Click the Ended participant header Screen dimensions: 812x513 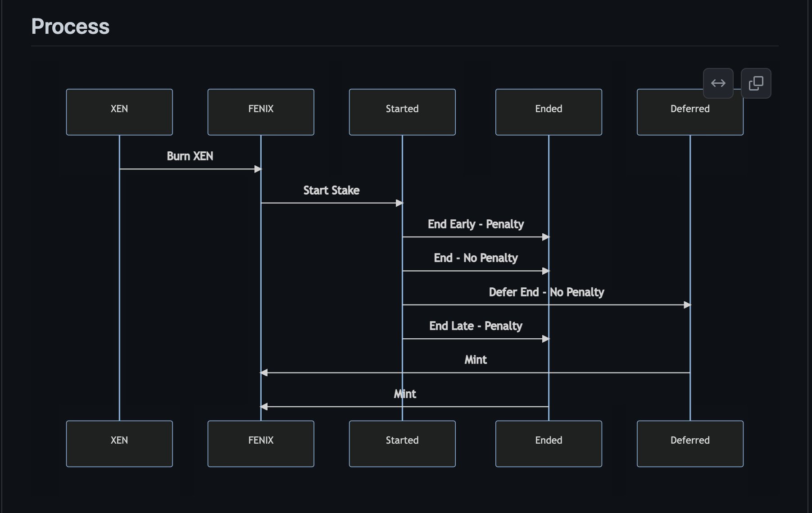[x=548, y=111]
